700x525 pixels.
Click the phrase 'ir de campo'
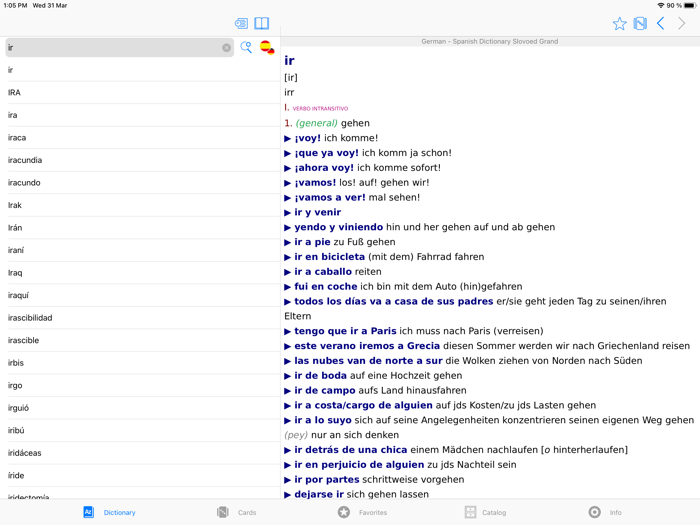coord(325,390)
